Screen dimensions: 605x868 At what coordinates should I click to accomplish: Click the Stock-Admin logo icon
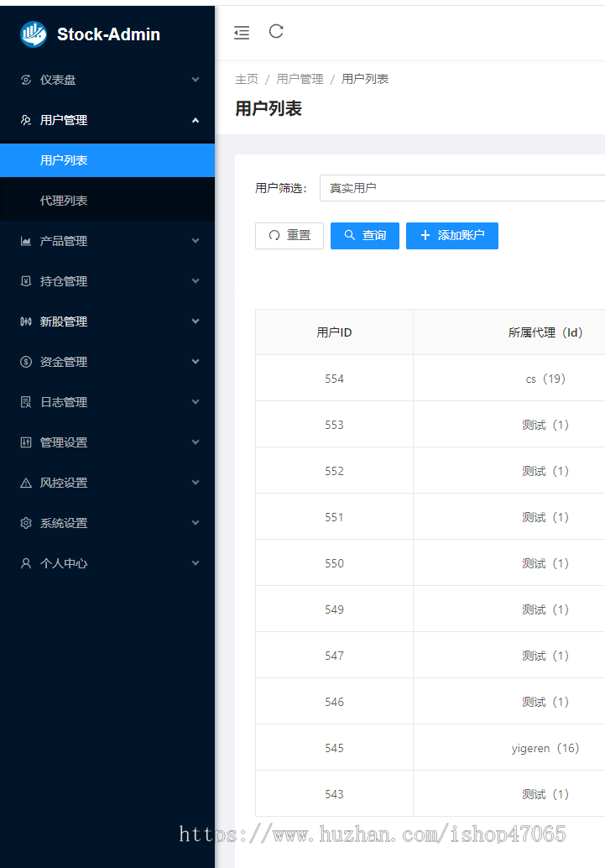coord(34,34)
